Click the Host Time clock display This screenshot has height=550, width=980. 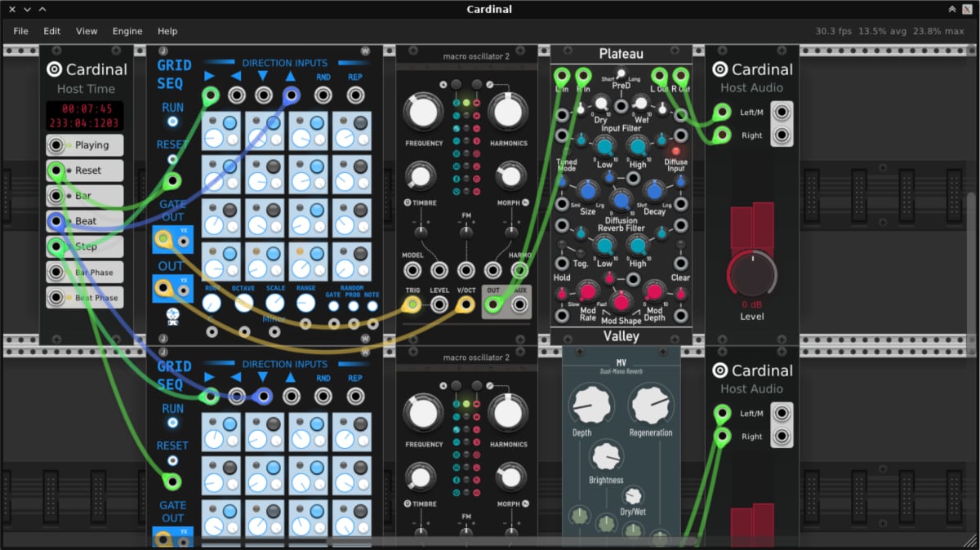[x=85, y=116]
